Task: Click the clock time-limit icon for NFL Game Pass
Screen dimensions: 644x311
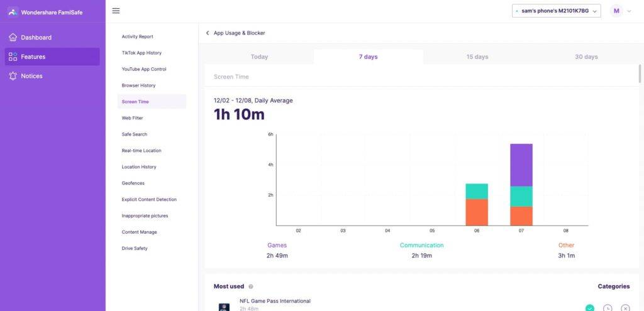Action: tap(608, 308)
